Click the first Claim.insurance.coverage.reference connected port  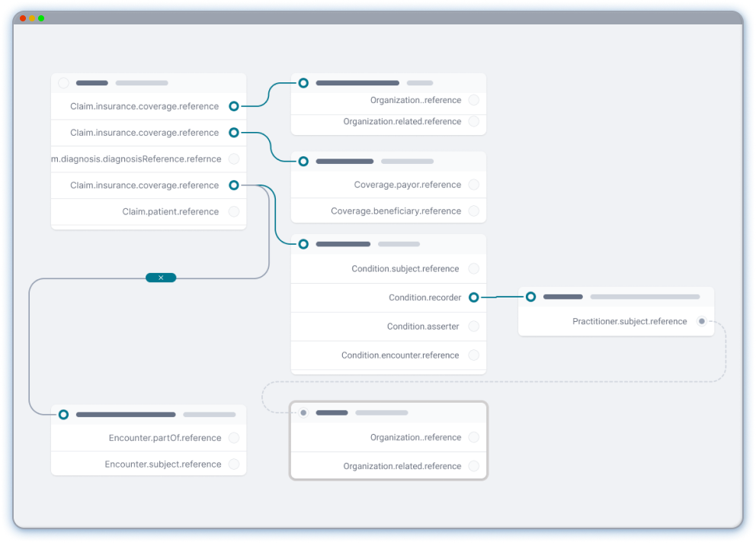pyautogui.click(x=234, y=107)
